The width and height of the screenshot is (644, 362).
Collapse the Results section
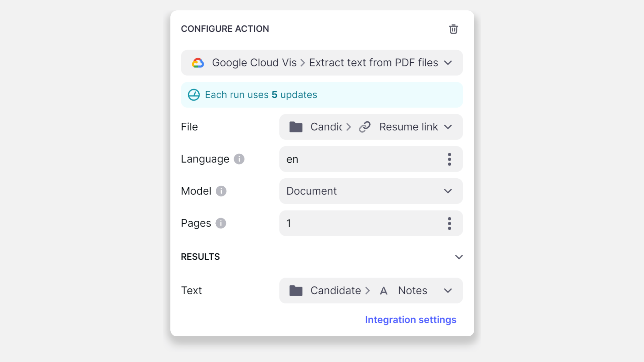pos(459,257)
